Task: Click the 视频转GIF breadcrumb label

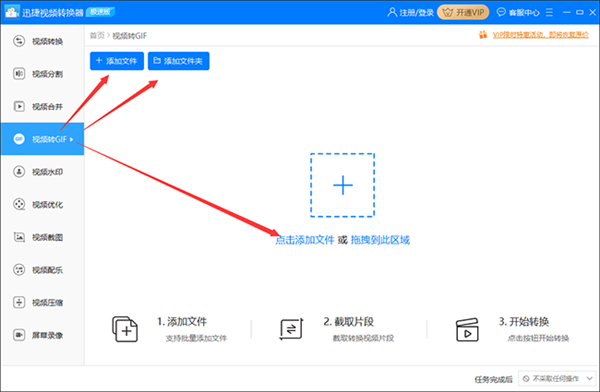Action: coord(130,36)
